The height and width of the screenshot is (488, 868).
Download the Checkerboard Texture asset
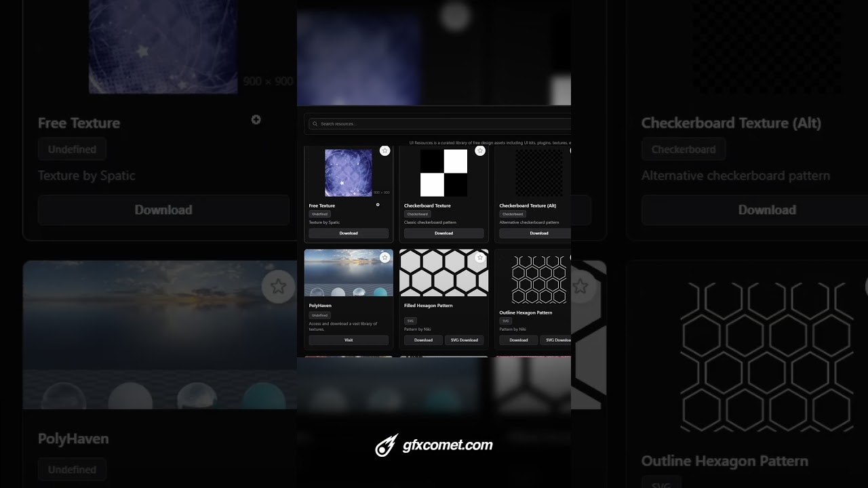click(444, 233)
